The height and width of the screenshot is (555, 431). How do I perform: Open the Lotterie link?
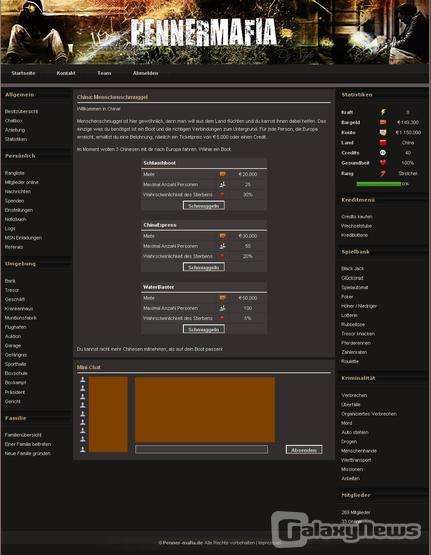[x=349, y=315]
